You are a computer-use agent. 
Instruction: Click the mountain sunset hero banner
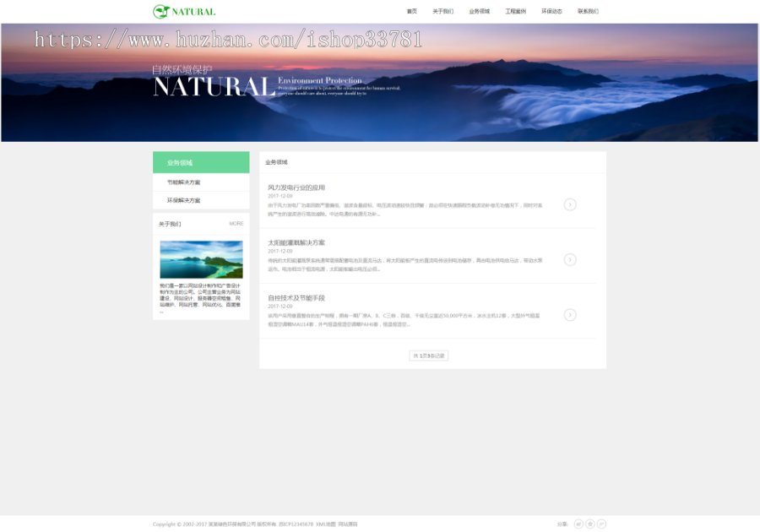click(x=379, y=83)
